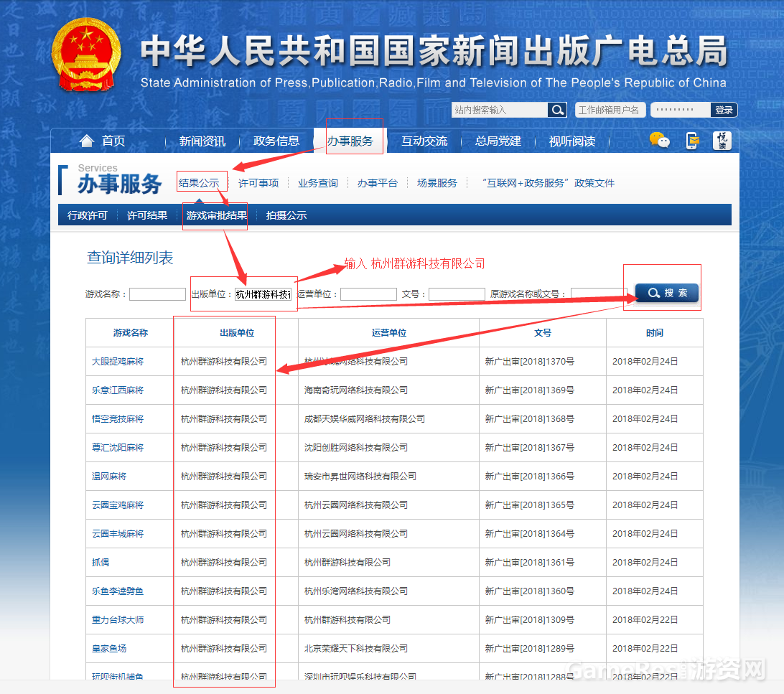Click the 登录 login button
The image size is (784, 694).
click(724, 110)
